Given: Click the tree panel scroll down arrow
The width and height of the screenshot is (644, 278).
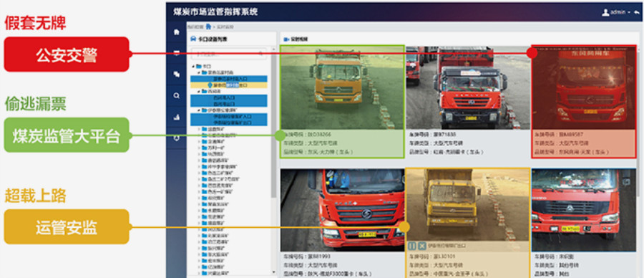Looking at the screenshot, I should point(274,272).
